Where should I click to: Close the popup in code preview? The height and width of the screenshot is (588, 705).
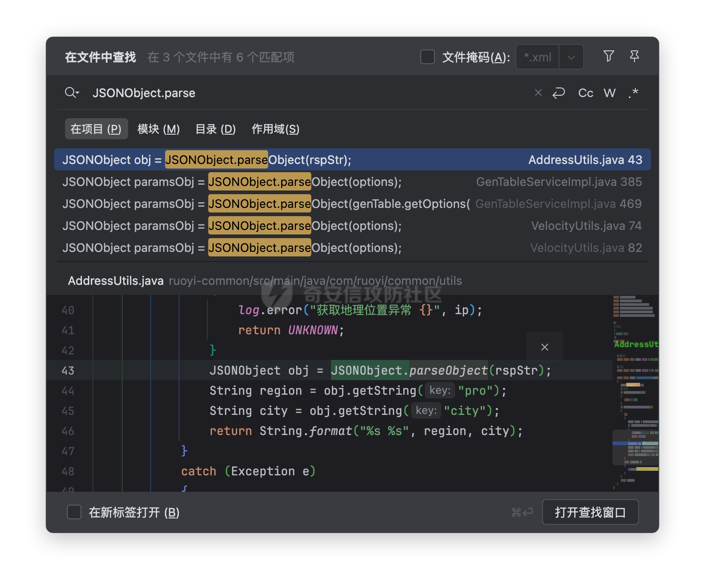tap(544, 347)
